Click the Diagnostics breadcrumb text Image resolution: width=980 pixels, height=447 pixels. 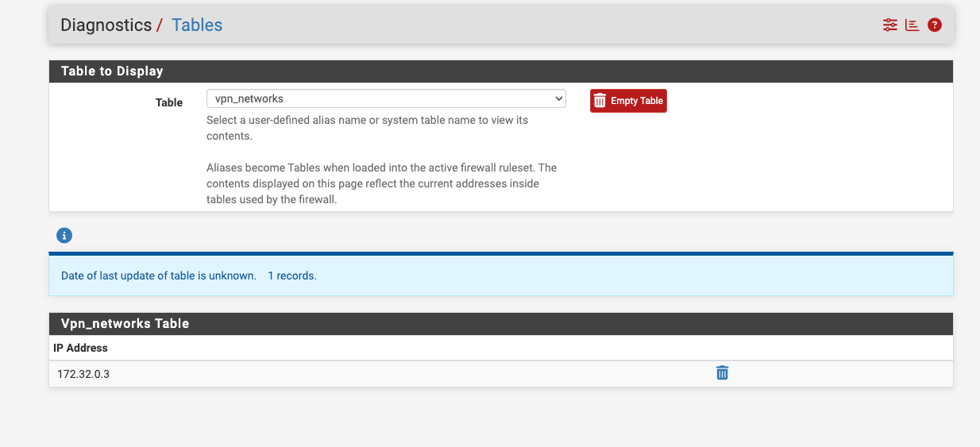[x=106, y=25]
